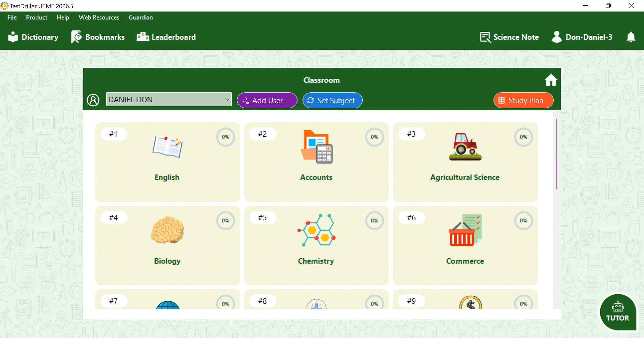Open the Chemistry molecule icon
Image resolution: width=644 pixels, height=338 pixels.
point(316,230)
